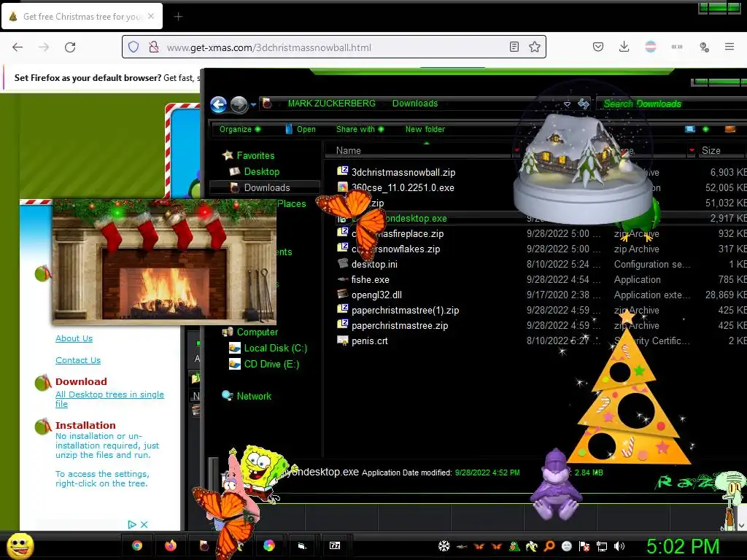Screen dimensions: 747x560
Task: Focus the Search Downloads field
Action: coord(672,104)
